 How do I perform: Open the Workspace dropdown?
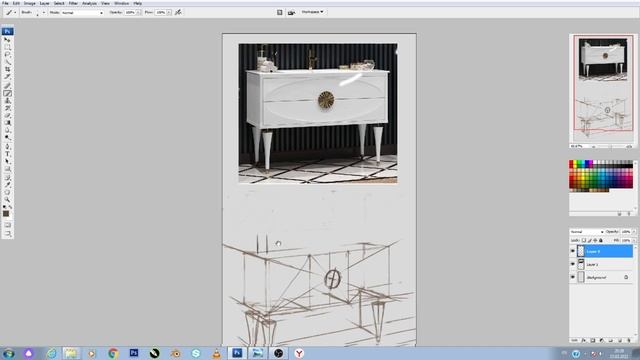coord(312,12)
